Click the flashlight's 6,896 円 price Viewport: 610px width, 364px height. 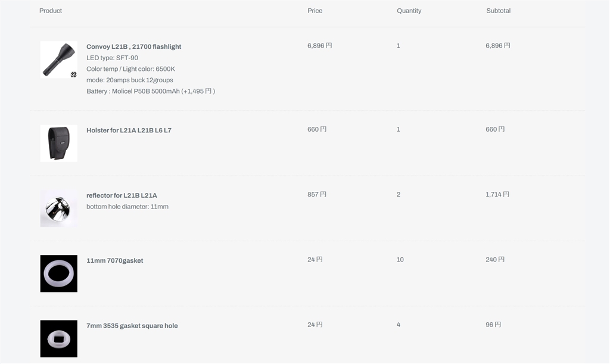coord(319,46)
